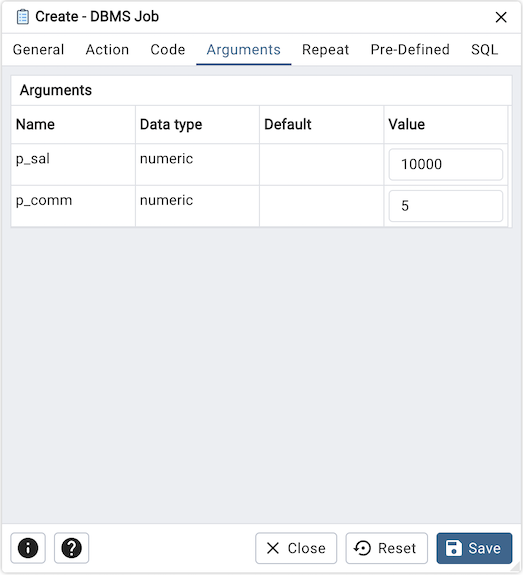Click the Name column header
The width and height of the screenshot is (523, 575).
(73, 125)
